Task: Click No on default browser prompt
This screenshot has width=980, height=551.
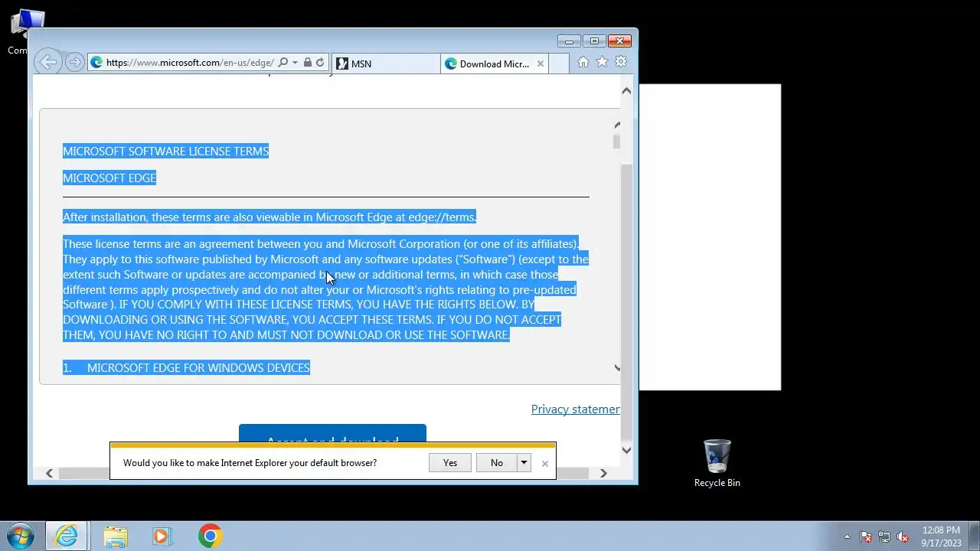Action: click(x=497, y=462)
